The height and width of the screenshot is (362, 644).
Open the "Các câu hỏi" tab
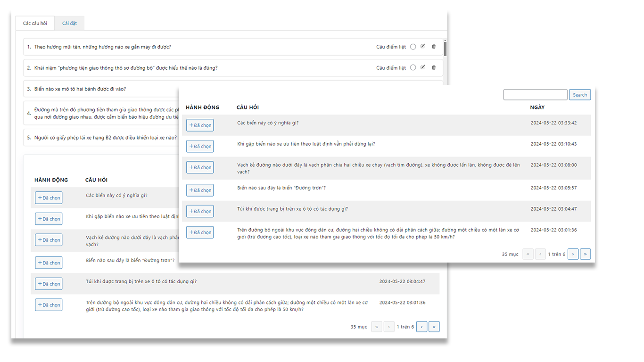pos(35,23)
